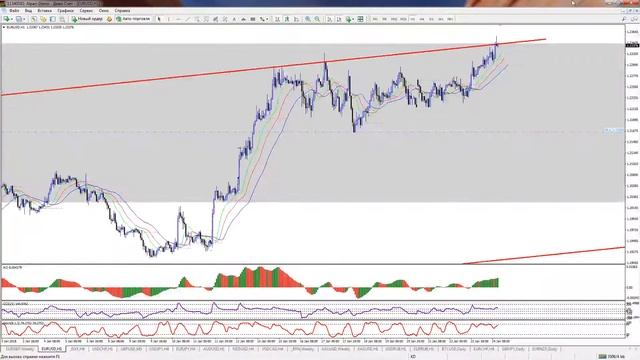Click the search icon at top right
The image size is (640, 360).
[x=624, y=19]
